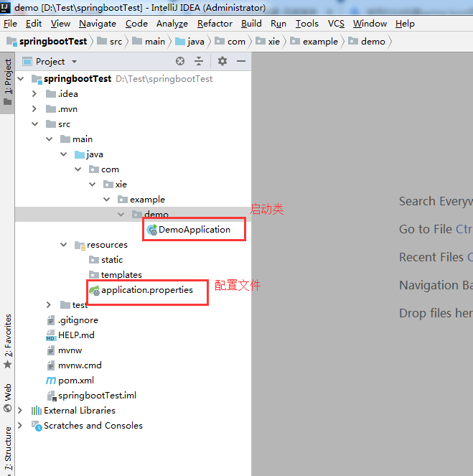Click the Collapse All icon in Project panel

click(199, 61)
